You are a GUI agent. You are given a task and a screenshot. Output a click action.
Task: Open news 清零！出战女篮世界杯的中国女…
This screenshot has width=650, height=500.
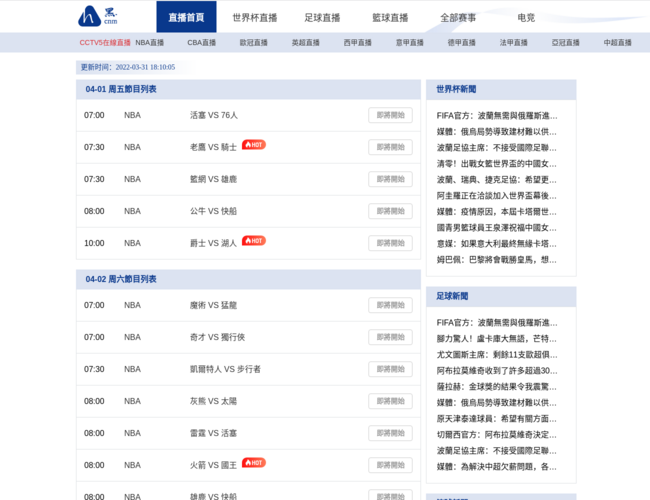click(497, 164)
